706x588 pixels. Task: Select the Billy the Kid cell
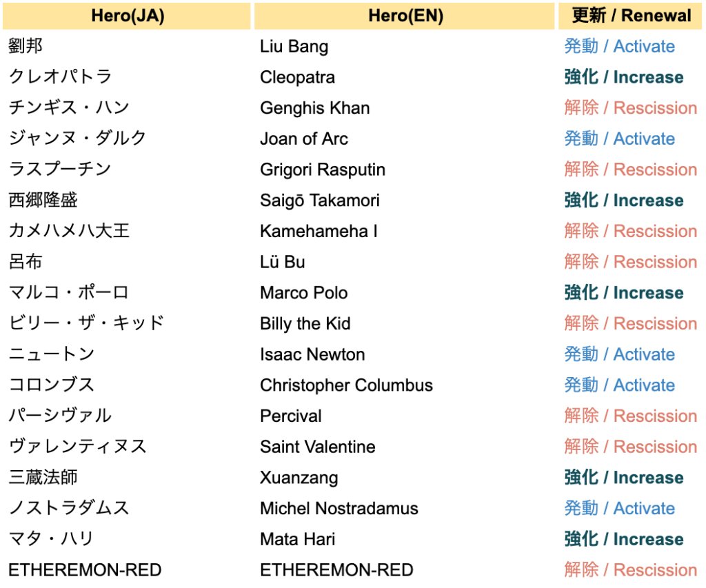(x=305, y=323)
